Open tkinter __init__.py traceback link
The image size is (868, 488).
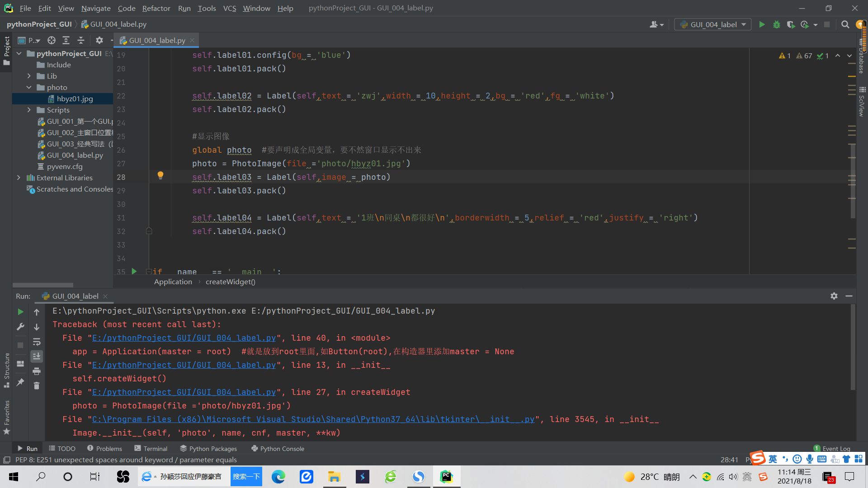(313, 419)
